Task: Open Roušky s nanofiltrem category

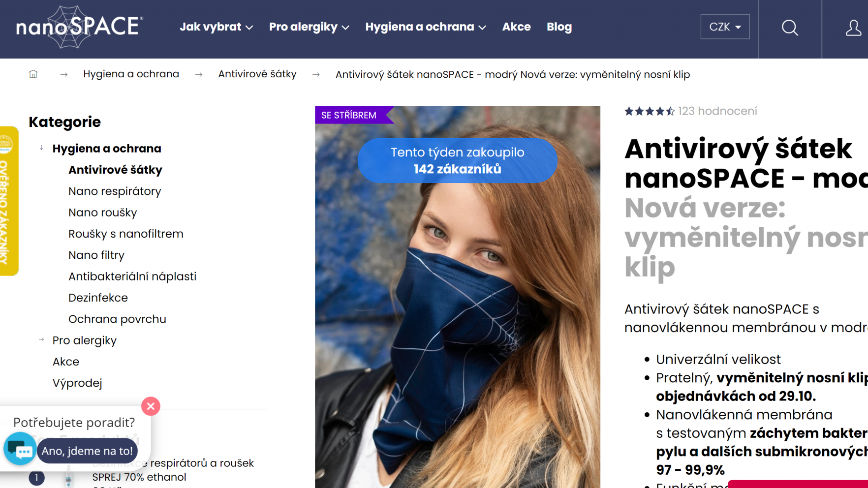Action: (x=125, y=234)
